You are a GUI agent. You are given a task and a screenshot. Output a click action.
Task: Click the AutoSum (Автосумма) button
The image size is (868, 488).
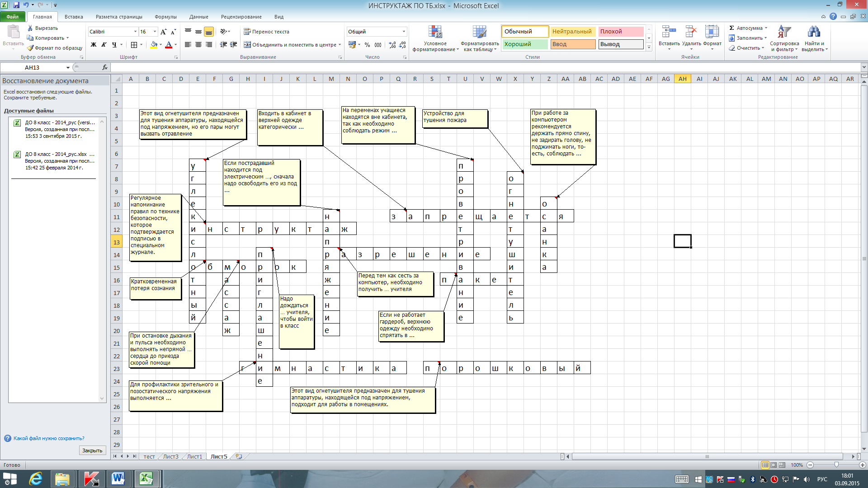click(745, 28)
